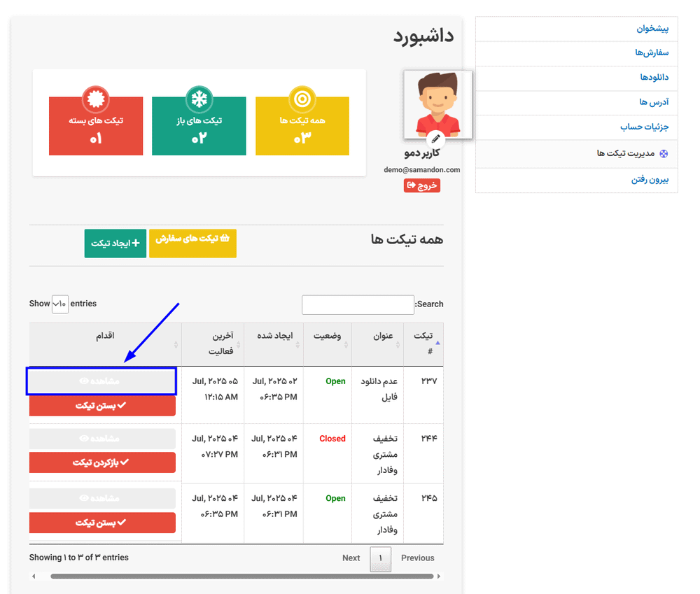This screenshot has height=594, width=700.
Task: Click the gear icon above تیکت های بسته
Action: pyautogui.click(x=95, y=99)
